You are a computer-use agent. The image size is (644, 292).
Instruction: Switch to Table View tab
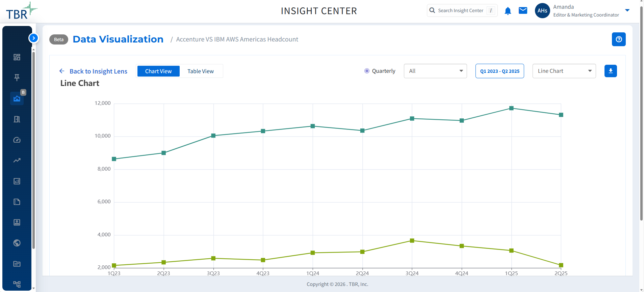(201, 71)
